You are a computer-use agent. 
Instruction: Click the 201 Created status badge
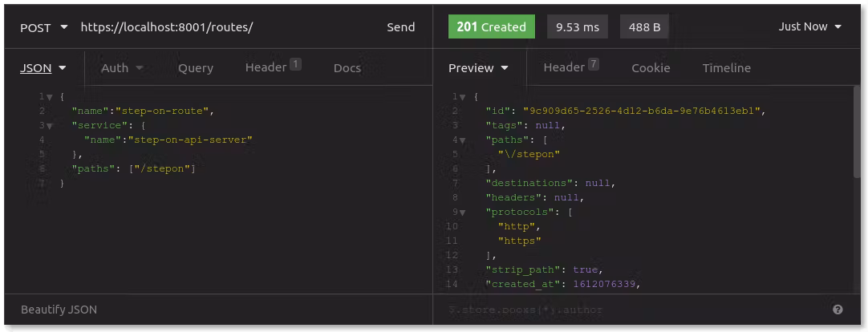click(x=491, y=27)
